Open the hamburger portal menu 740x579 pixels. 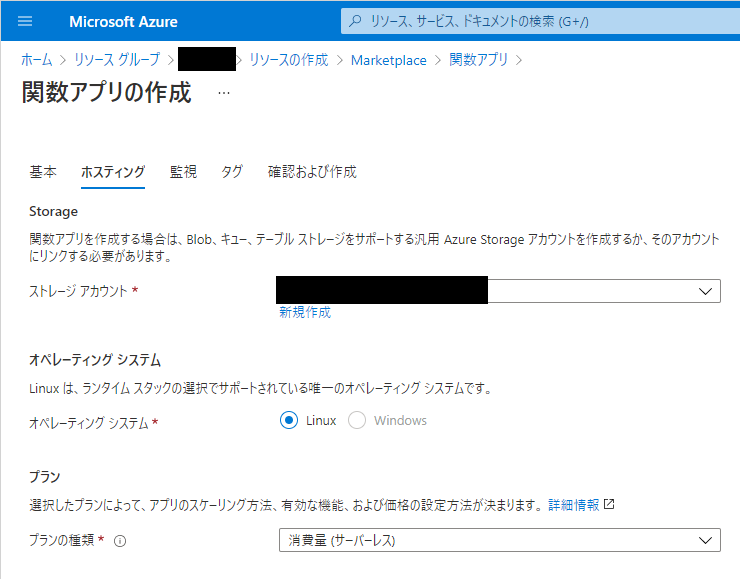[x=25, y=21]
